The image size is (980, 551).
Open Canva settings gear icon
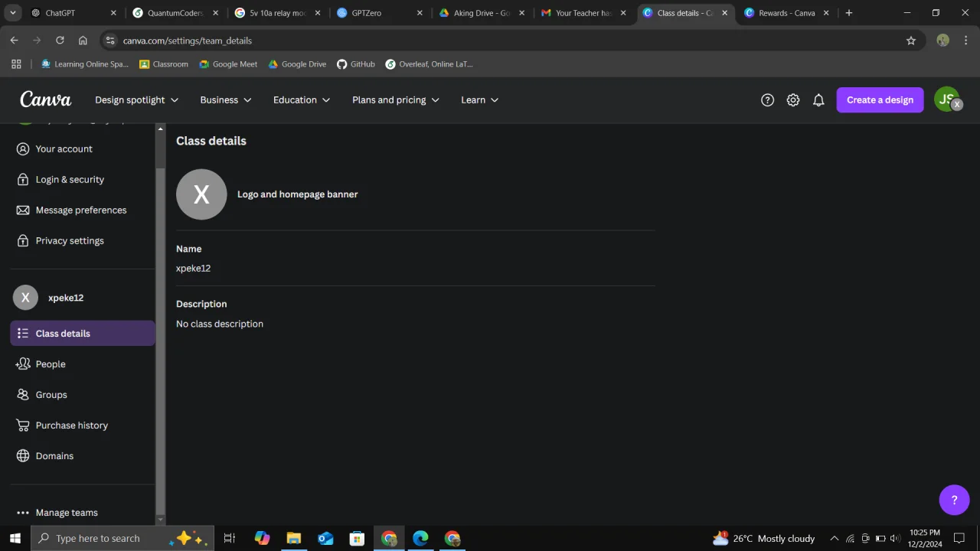coord(793,100)
